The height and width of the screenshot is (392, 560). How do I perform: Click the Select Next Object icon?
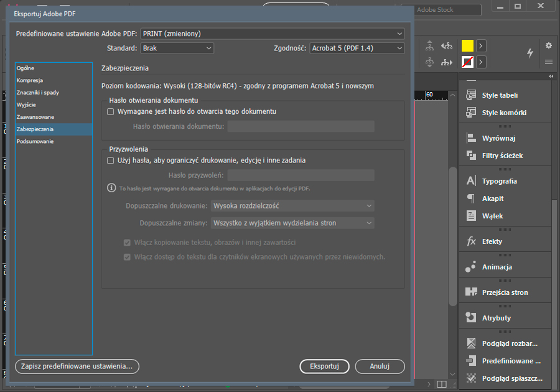(x=446, y=62)
